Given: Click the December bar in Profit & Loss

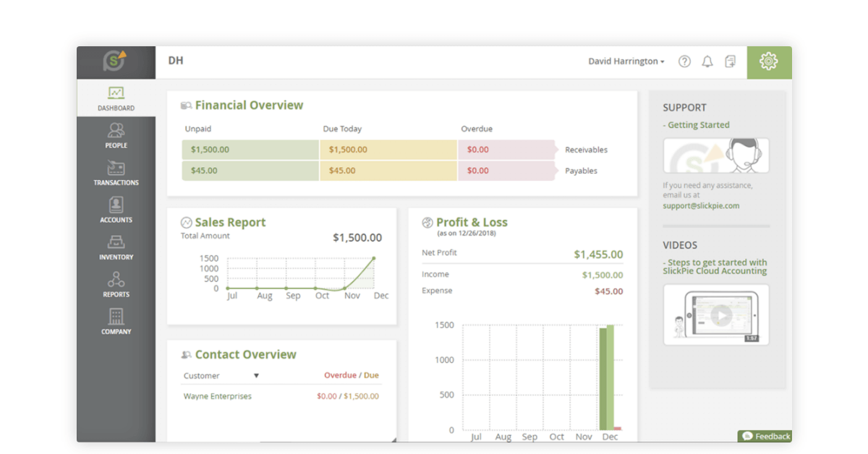Looking at the screenshot, I should tap(606, 376).
